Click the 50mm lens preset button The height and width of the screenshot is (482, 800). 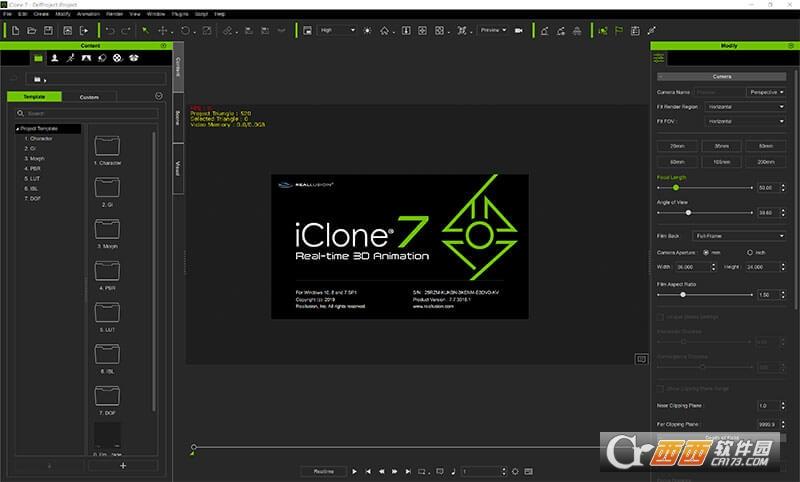pyautogui.click(x=766, y=146)
